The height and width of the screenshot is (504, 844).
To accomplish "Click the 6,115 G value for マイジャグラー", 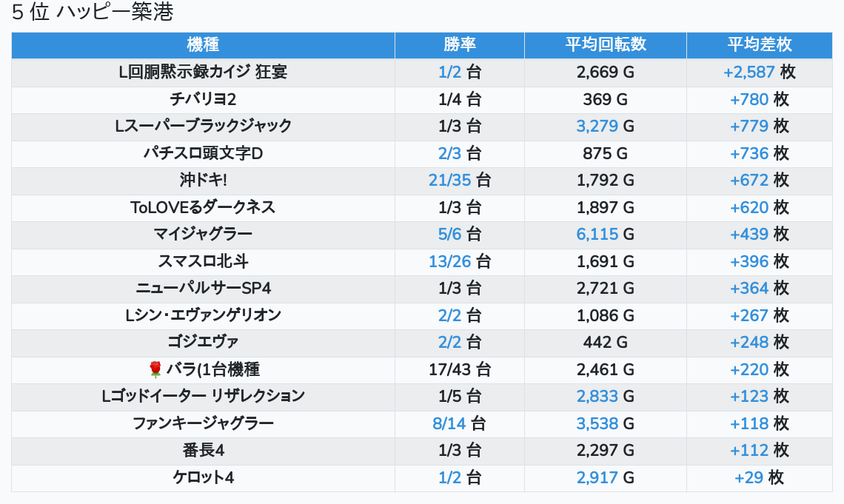I will 605,234.
